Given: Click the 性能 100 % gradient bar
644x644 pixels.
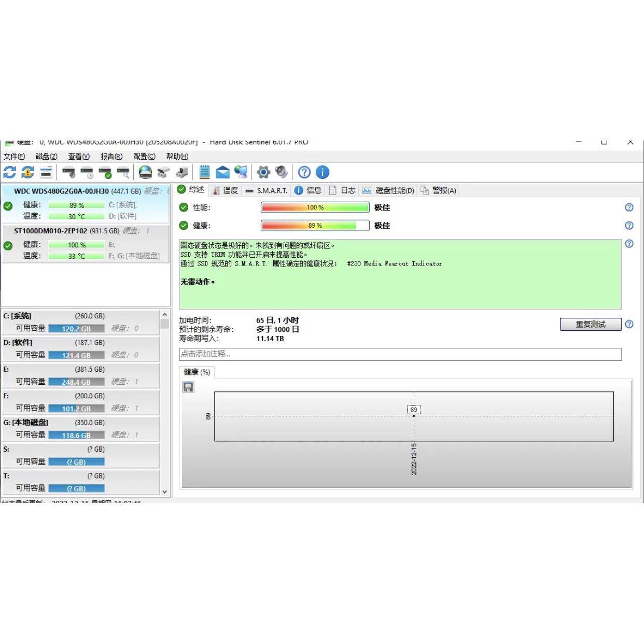Looking at the screenshot, I should point(315,207).
